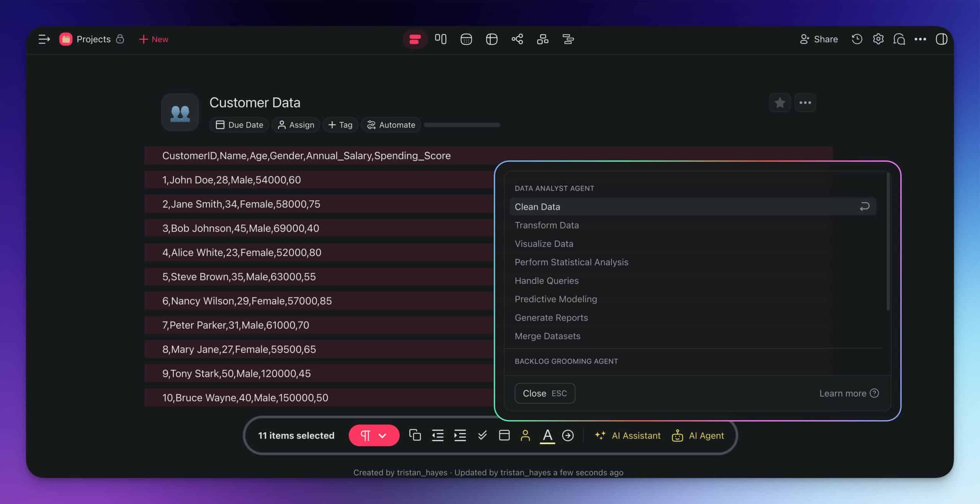This screenshot has height=504, width=980.
Task: Open the top-right overflow ellipsis menu
Action: coord(921,39)
